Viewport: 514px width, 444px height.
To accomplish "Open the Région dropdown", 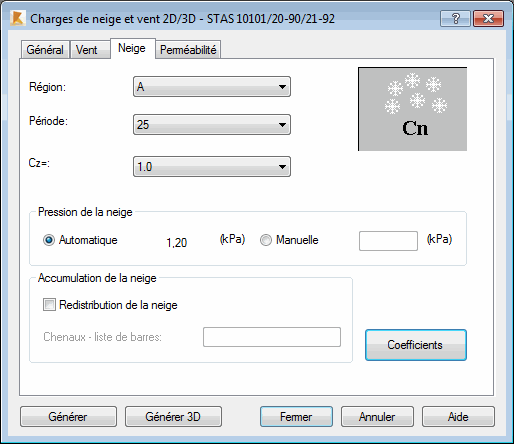I will [x=212, y=87].
